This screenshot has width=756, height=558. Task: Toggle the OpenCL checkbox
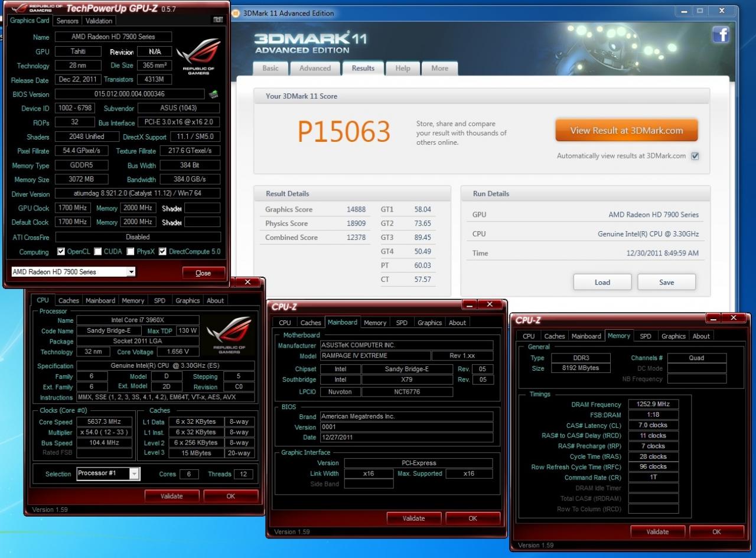[x=61, y=251]
